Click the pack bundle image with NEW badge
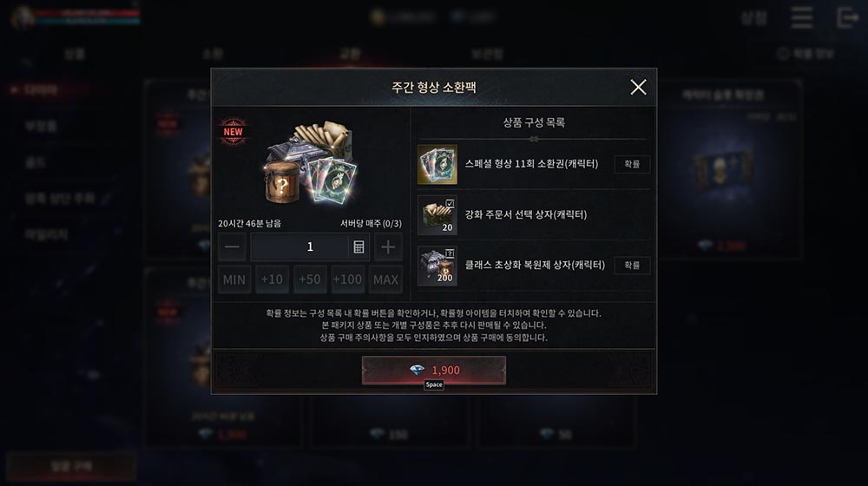Viewport: 868px width, 486px height. (310, 161)
